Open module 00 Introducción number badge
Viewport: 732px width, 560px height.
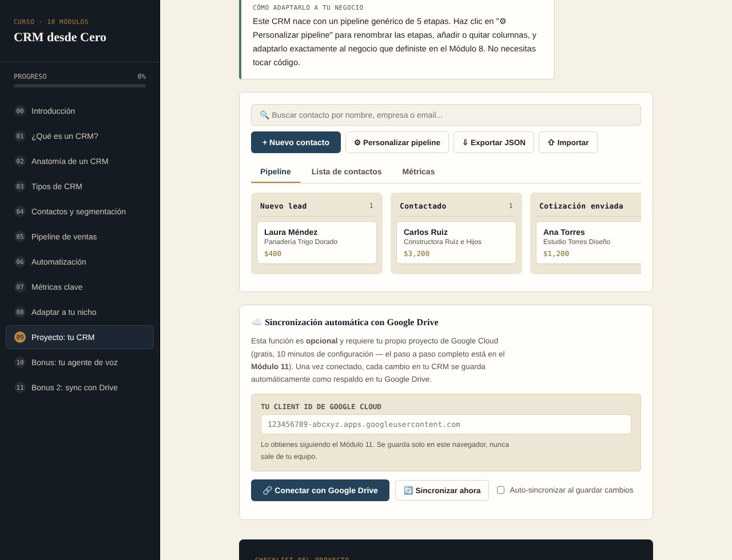[x=20, y=111]
